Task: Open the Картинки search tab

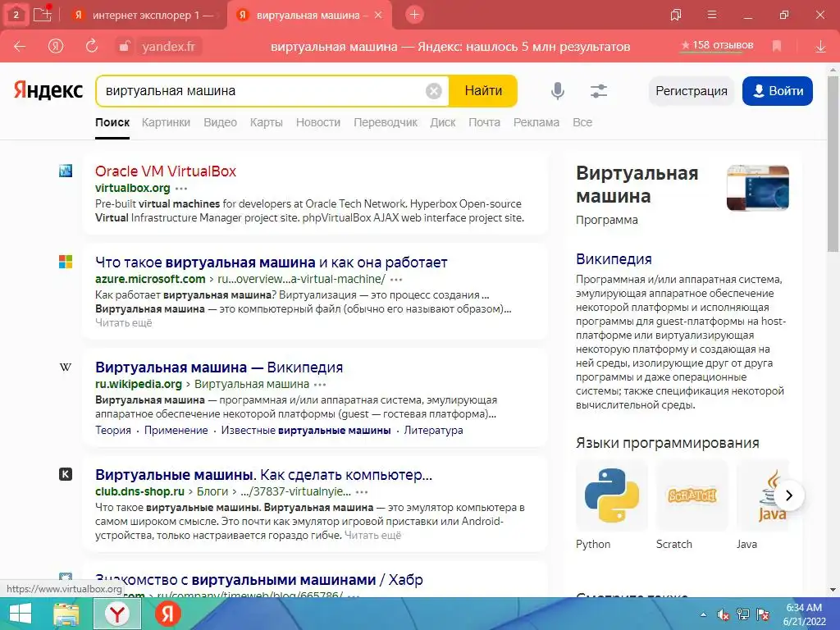Action: coord(166,122)
